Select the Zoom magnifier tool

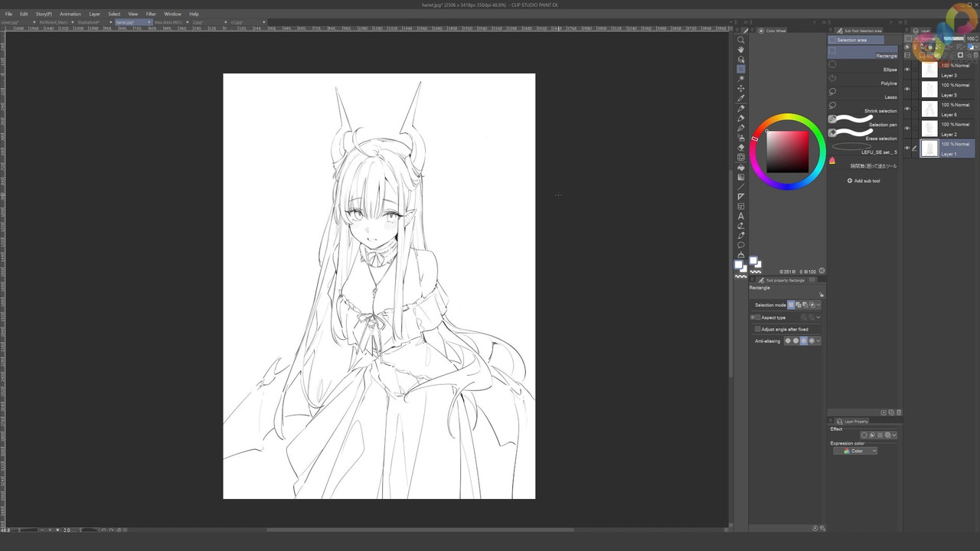pyautogui.click(x=740, y=40)
